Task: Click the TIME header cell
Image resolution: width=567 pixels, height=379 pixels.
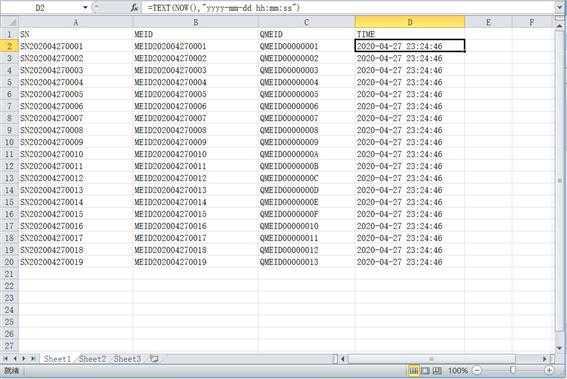Action: pos(410,34)
